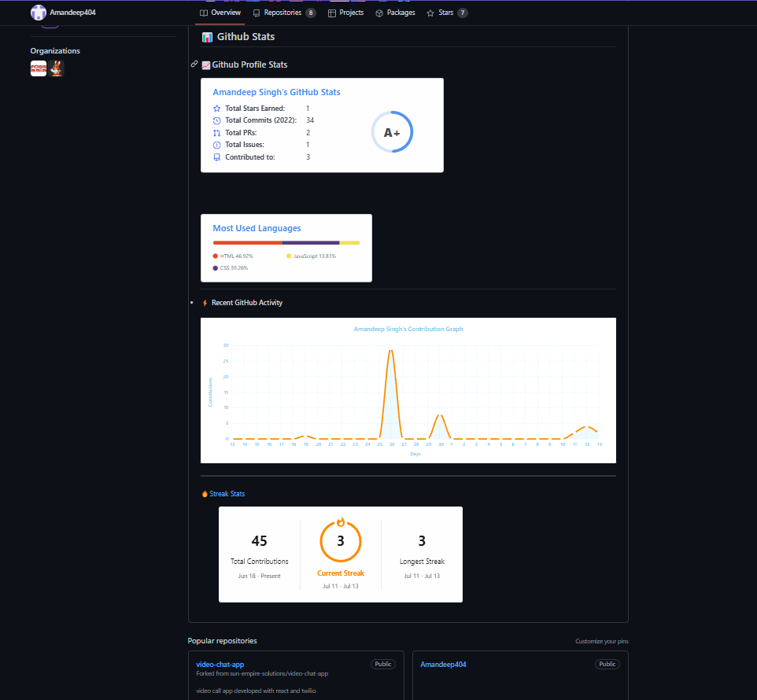The image size is (757, 700).
Task: Open the Stars tab
Action: tap(447, 13)
